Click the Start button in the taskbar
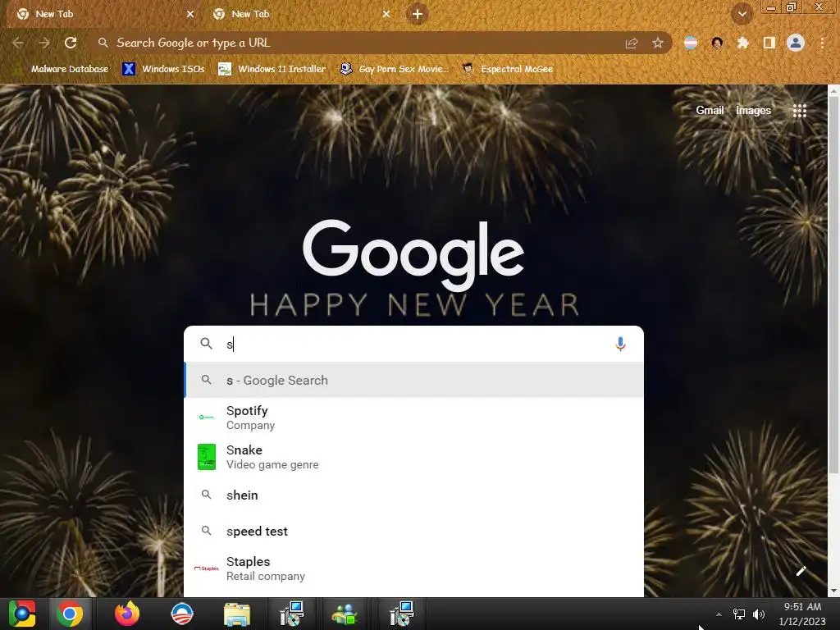This screenshot has height=630, width=840. click(22, 614)
